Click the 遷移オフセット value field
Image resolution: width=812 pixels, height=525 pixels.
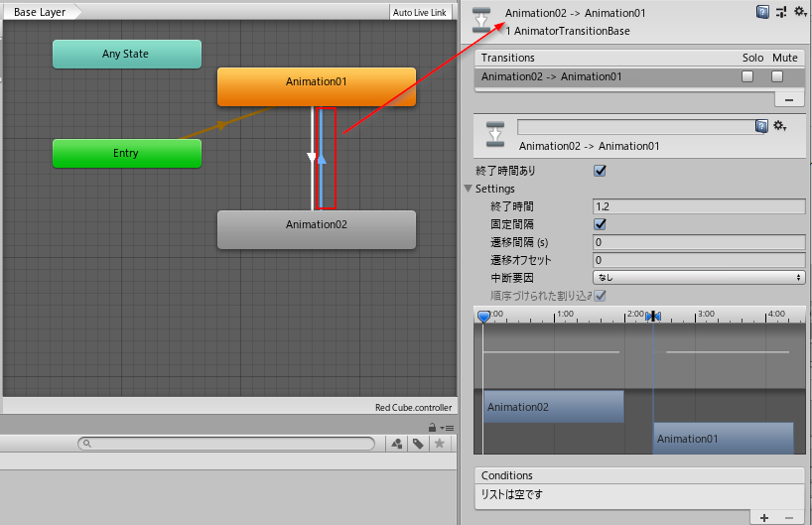point(699,260)
